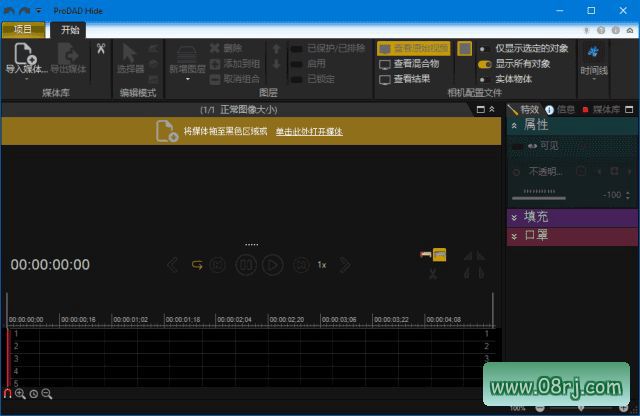
Task: Expand the 填充 fill section
Action: point(515,217)
